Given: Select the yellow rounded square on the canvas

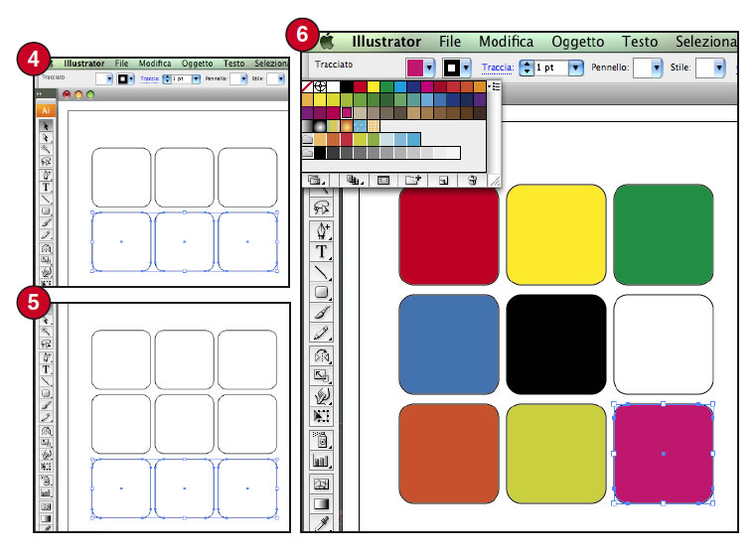Looking at the screenshot, I should (x=556, y=234).
